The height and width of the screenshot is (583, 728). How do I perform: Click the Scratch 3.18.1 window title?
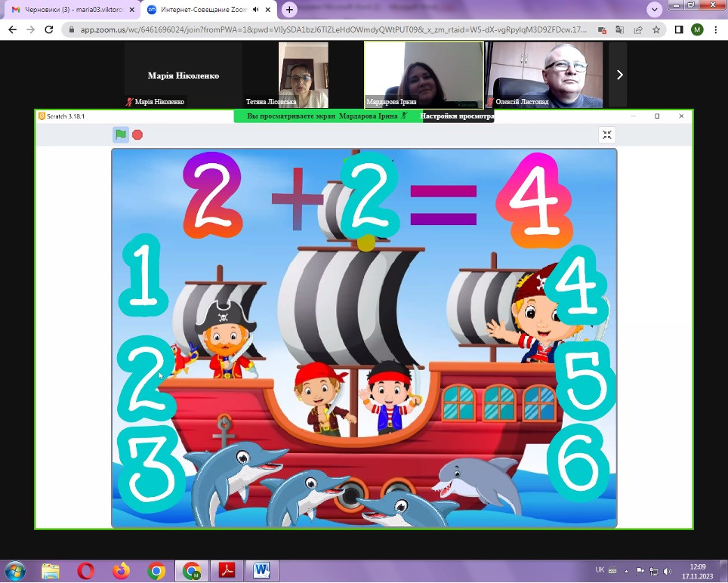pyautogui.click(x=66, y=116)
